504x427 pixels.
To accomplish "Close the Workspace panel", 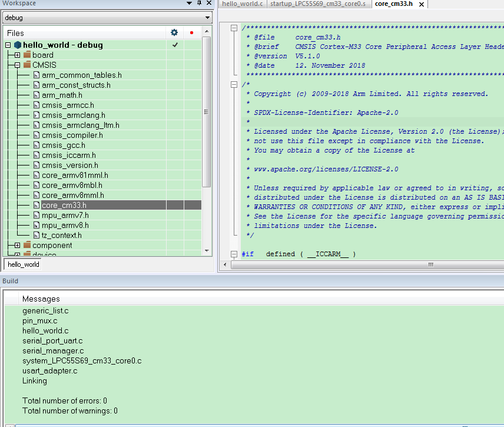I will click(x=209, y=3).
